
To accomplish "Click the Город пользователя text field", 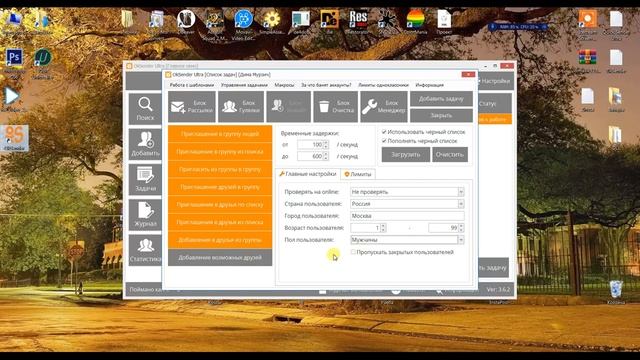I will coord(407,216).
